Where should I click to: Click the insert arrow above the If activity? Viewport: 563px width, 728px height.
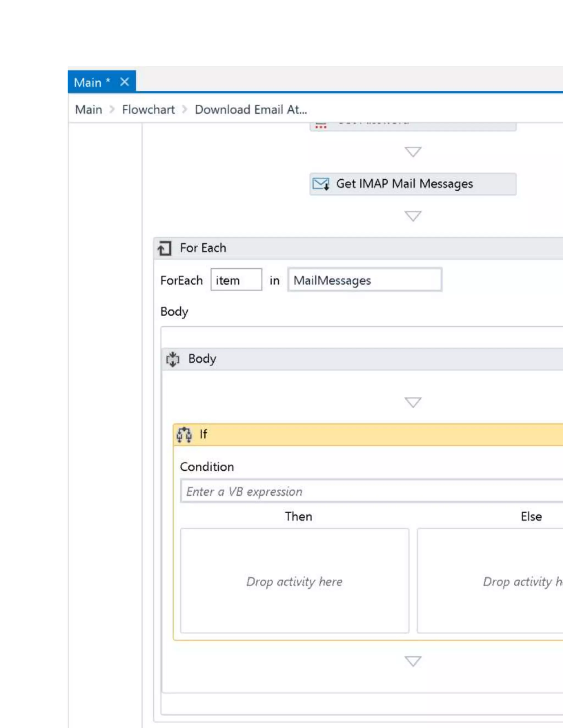[413, 402]
